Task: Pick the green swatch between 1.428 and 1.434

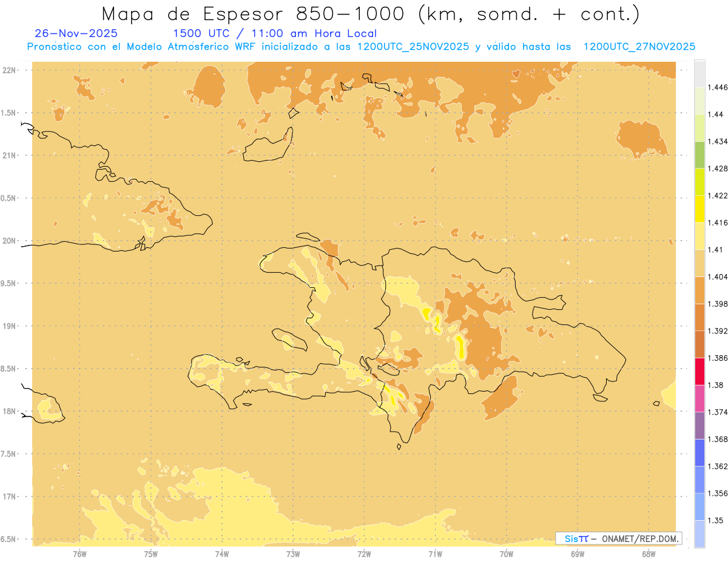Action: point(699,155)
